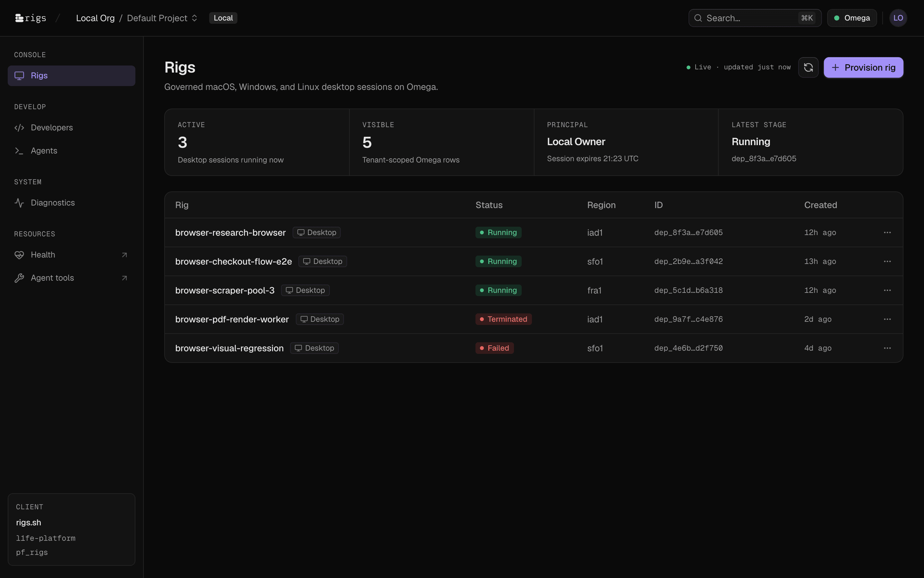Open the browser-pdf-render-worker rig

pos(232,319)
